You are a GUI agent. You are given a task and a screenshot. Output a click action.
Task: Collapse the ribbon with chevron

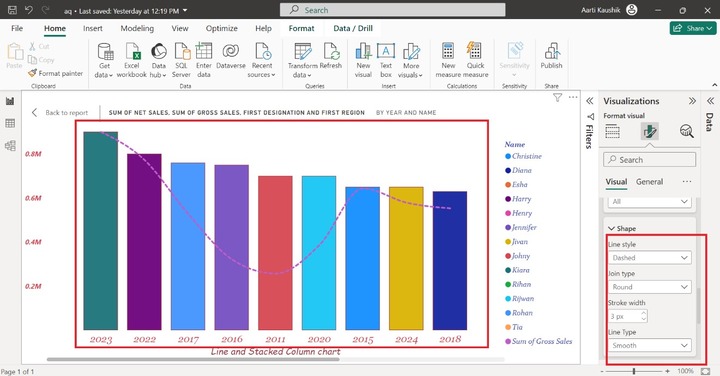tap(714, 85)
